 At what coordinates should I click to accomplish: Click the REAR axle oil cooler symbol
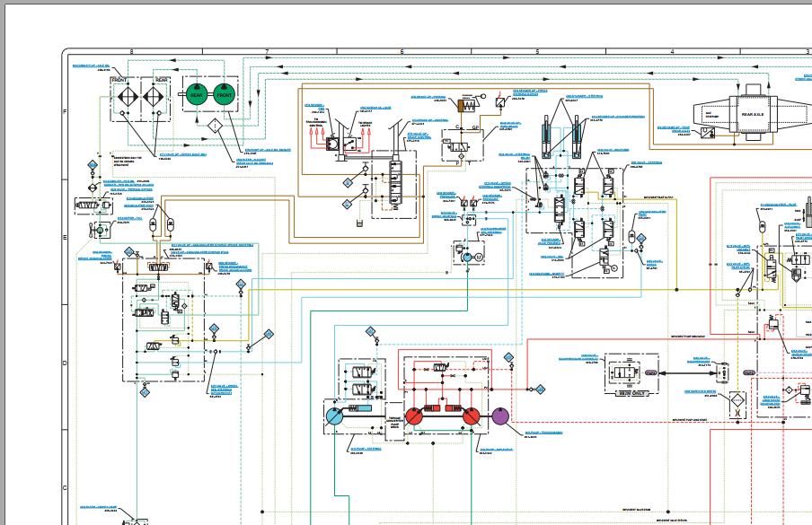154,97
